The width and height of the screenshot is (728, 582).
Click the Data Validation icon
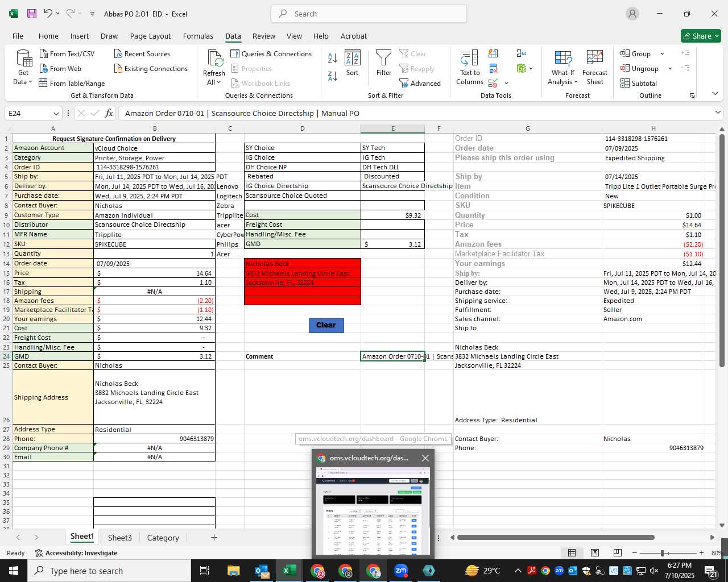coord(493,84)
